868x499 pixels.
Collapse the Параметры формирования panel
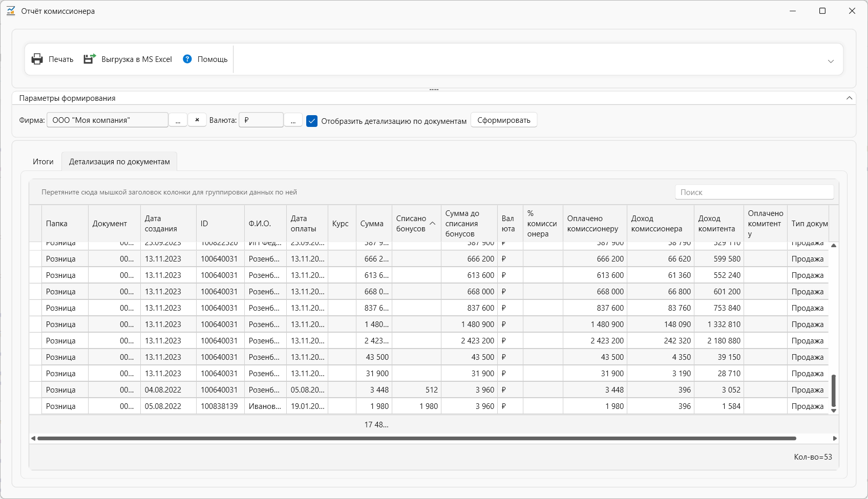[x=849, y=98]
